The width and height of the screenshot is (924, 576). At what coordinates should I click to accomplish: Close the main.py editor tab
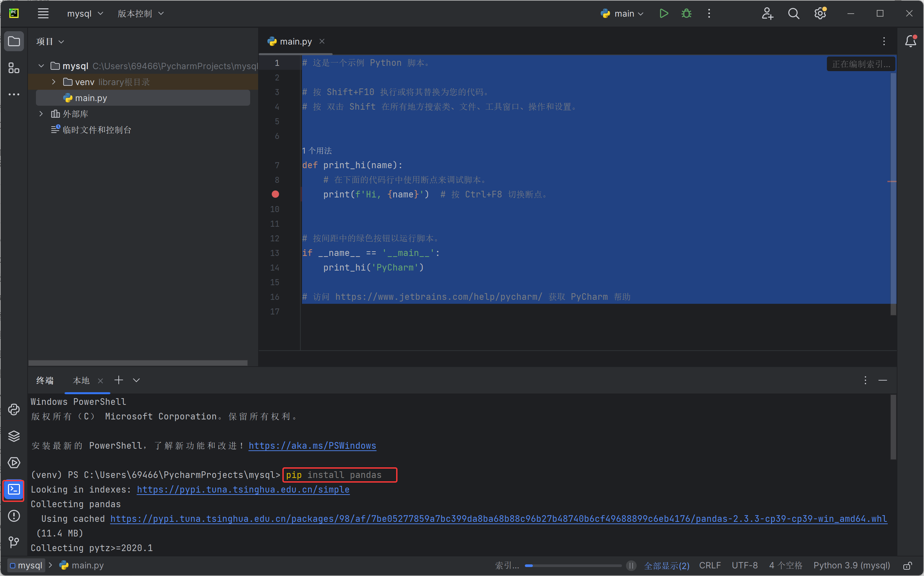322,41
